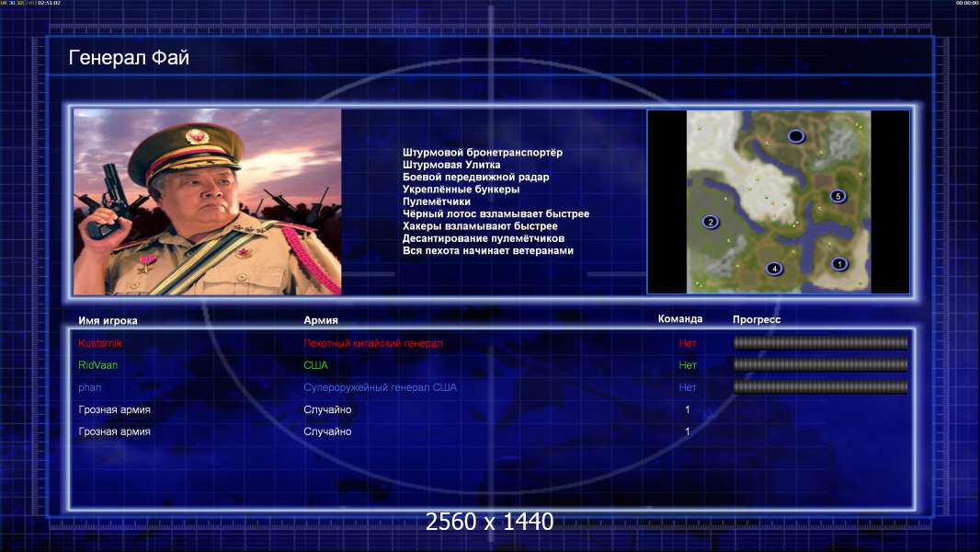Click the RidVaan progress bar

tap(821, 364)
